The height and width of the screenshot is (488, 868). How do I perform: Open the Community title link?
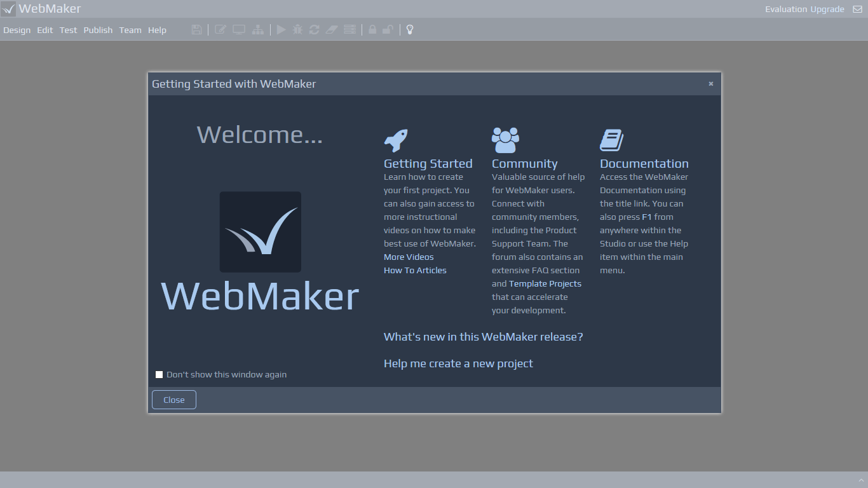pos(525,163)
